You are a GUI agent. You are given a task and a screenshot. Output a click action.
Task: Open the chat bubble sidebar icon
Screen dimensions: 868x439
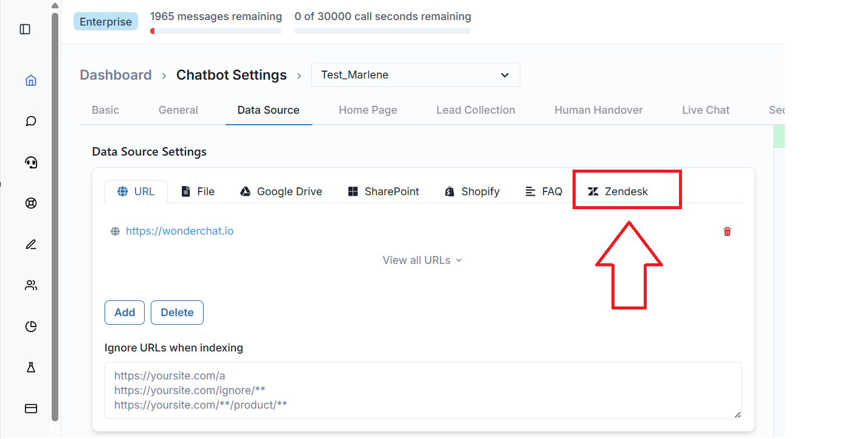[x=31, y=121]
